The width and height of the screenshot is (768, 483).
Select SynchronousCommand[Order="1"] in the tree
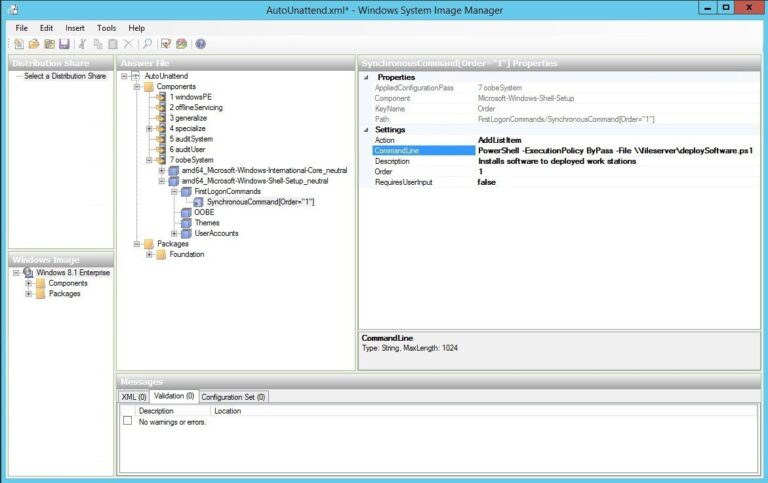(261, 202)
